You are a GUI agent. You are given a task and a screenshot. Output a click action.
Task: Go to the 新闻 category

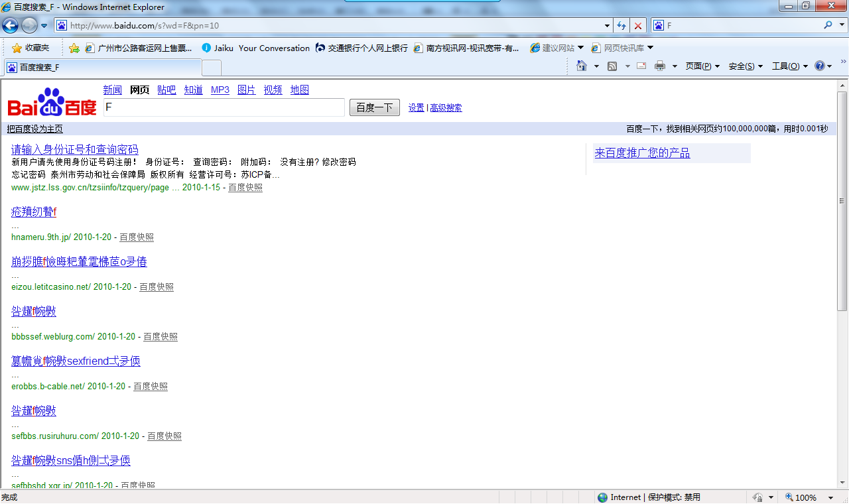point(113,90)
